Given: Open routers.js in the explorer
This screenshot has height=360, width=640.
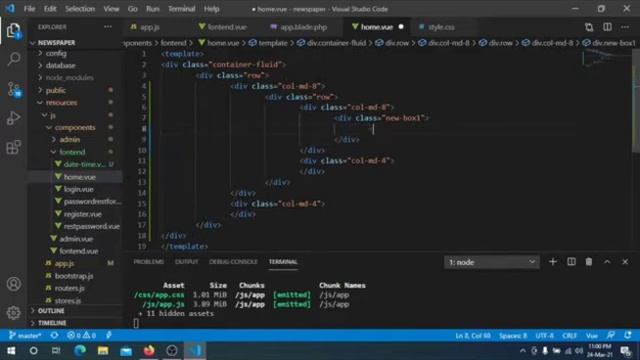Looking at the screenshot, I should click(69, 288).
